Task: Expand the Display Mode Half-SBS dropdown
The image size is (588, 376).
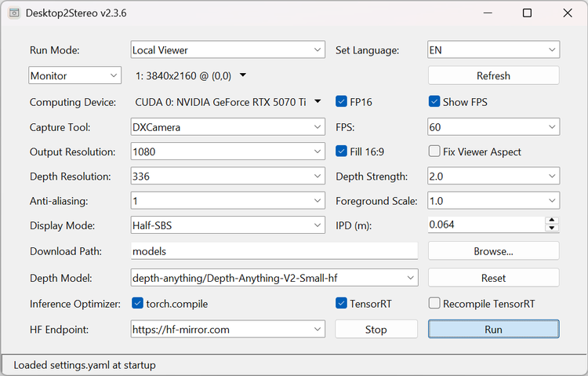Action: (x=227, y=226)
